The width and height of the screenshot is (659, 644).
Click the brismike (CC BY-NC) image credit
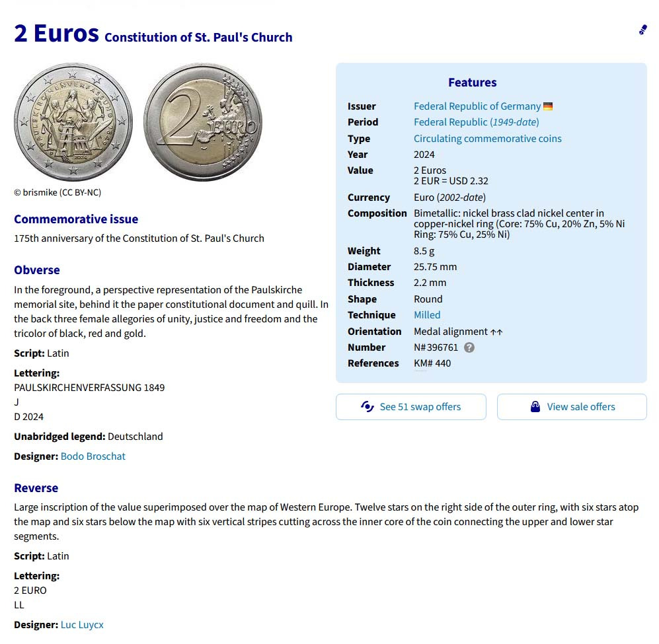coord(58,193)
